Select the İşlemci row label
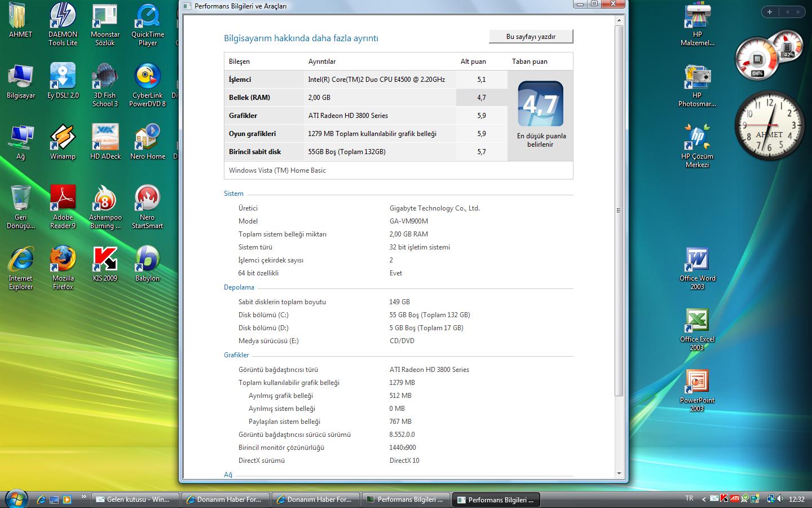The image size is (812, 508). [240, 80]
